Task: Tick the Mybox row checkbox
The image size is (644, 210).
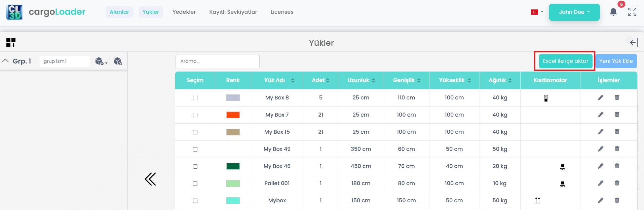Action: coord(195,201)
